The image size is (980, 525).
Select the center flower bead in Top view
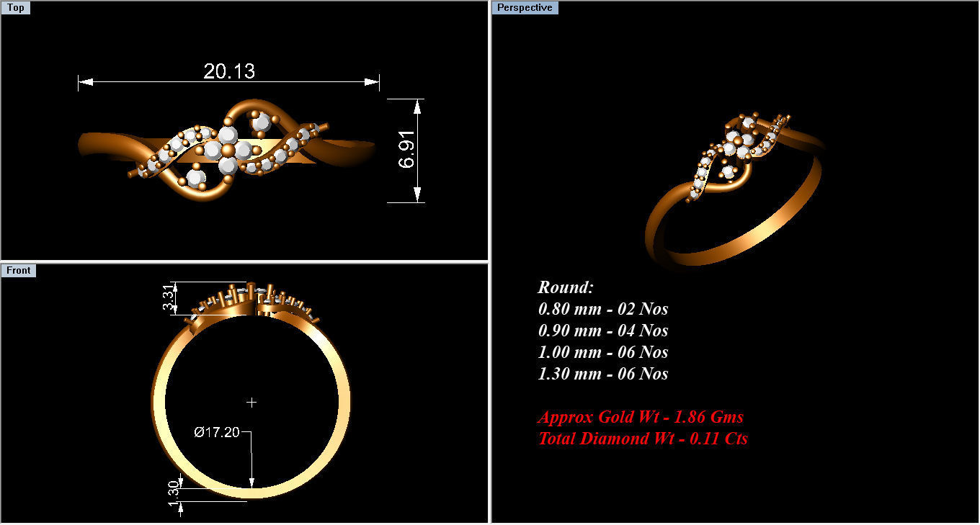click(x=227, y=149)
